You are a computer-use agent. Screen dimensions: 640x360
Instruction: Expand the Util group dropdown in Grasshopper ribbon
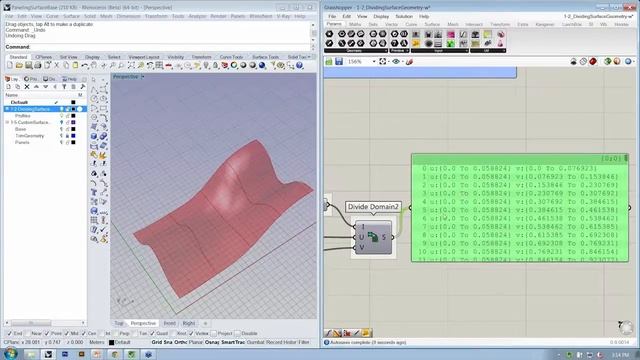(x=504, y=51)
